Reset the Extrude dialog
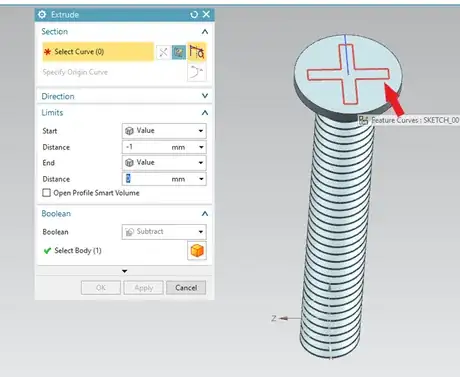Viewport: 460px width, 377px height. [194, 14]
